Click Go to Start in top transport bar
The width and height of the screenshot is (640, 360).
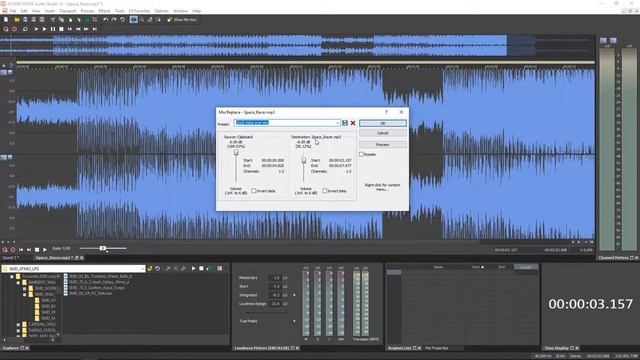[x=70, y=29]
